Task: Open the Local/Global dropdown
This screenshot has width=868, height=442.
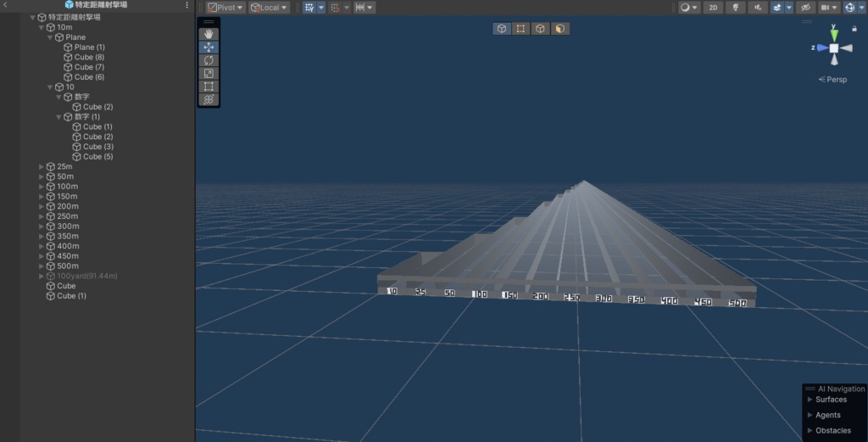Action: click(x=269, y=8)
